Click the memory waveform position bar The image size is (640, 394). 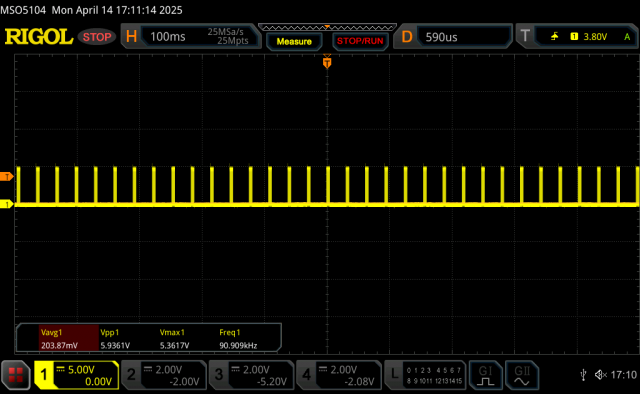tap(327, 27)
